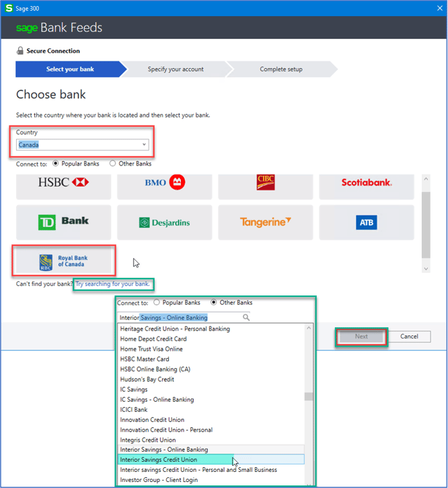This screenshot has width=448, height=488.
Task: Click the search magnifier icon
Action: (246, 318)
